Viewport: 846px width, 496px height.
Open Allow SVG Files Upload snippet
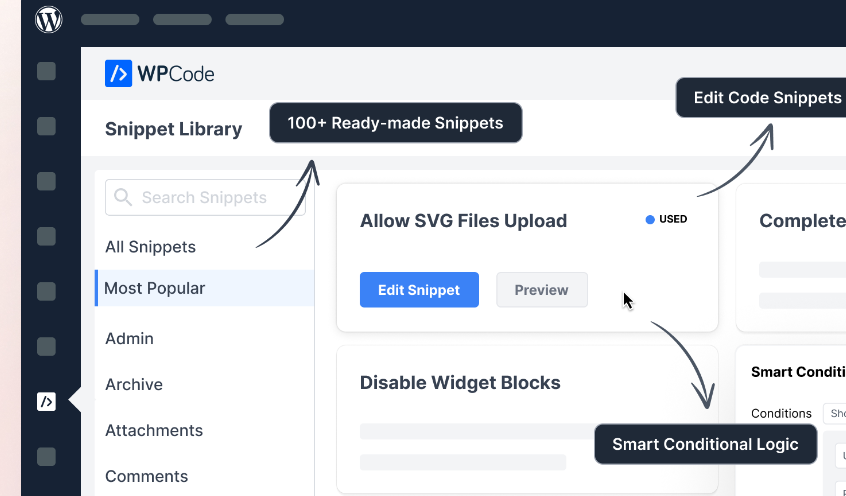click(x=463, y=221)
